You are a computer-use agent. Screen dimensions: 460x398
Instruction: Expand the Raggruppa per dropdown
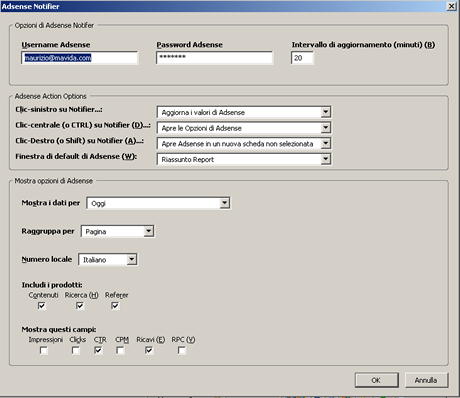click(117, 231)
